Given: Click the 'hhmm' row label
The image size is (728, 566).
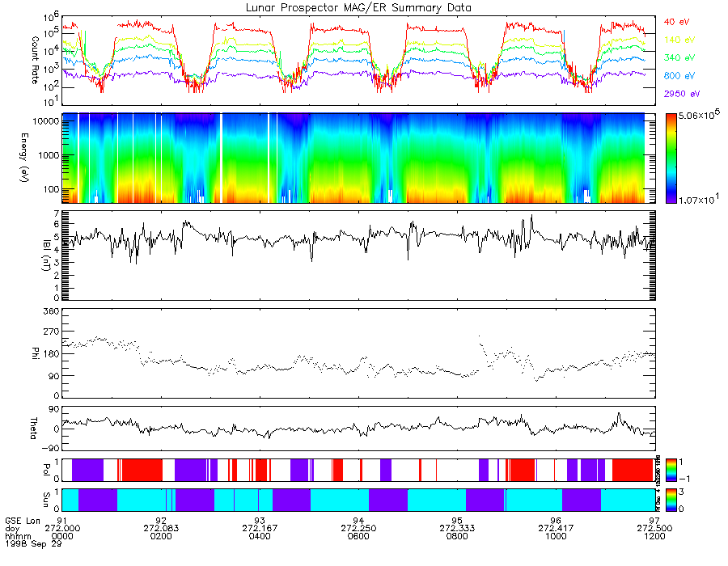Looking at the screenshot, I should [16, 536].
